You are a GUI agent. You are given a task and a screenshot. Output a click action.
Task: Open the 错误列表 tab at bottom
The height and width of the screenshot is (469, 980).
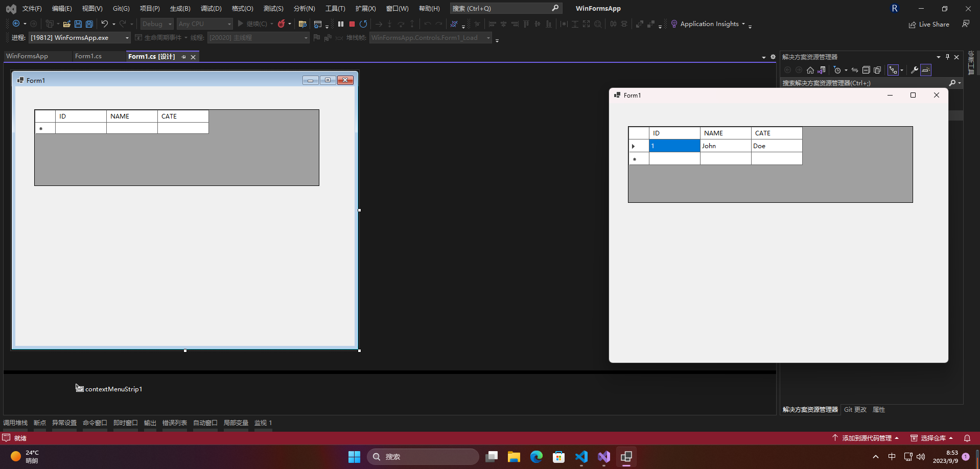175,423
